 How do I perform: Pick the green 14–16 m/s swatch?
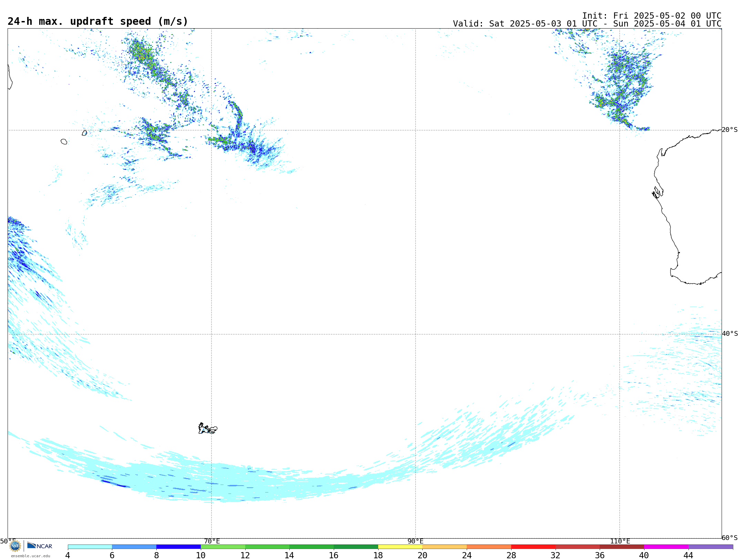(x=312, y=547)
